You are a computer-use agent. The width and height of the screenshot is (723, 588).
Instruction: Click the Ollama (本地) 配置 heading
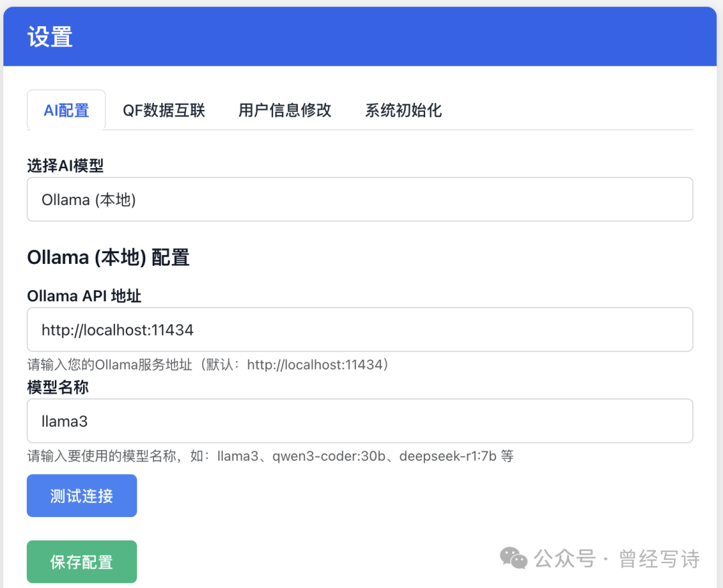click(108, 257)
